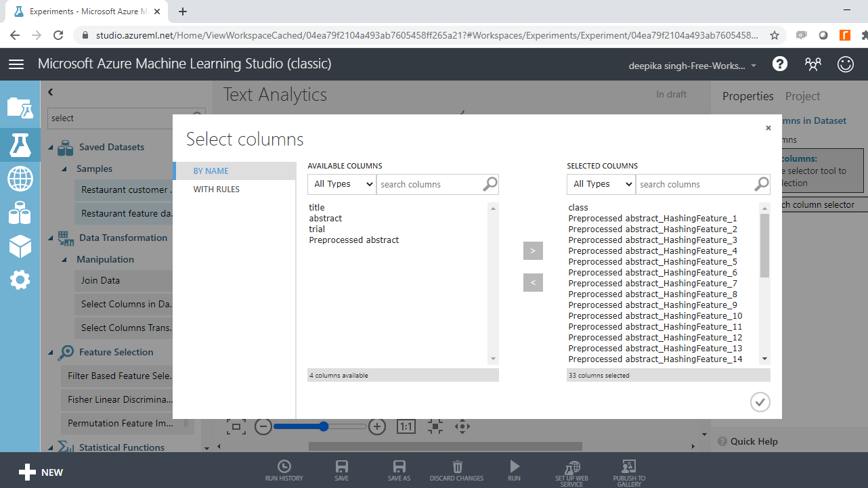Viewport: 868px width, 488px height.
Task: Open the Web Services globe sidebar icon
Action: [x=20, y=179]
